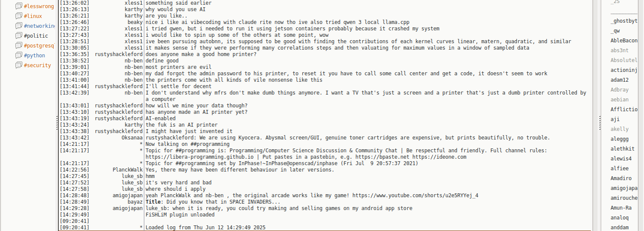Click the #linux channel chat icon
This screenshot has width=644, height=231.
(18, 16)
